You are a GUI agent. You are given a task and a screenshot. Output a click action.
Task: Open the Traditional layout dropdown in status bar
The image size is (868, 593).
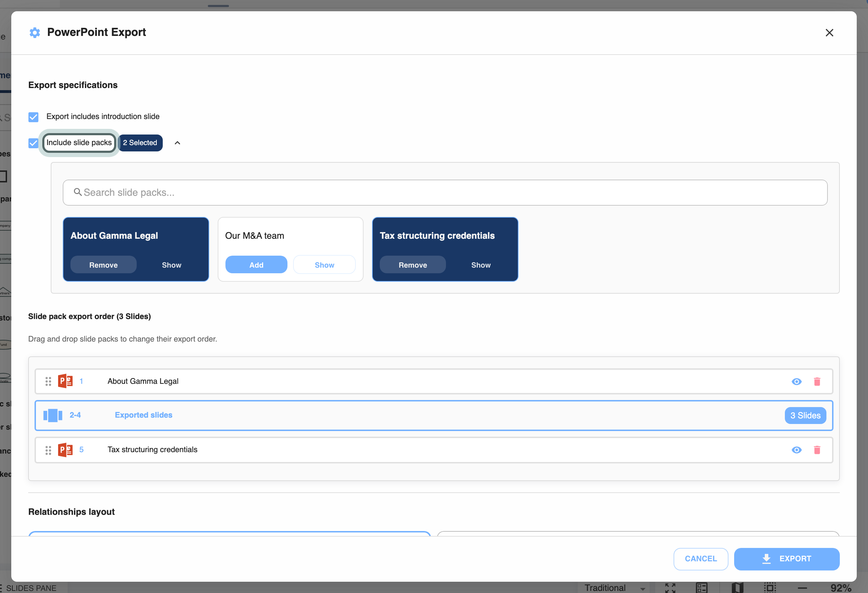(x=615, y=588)
